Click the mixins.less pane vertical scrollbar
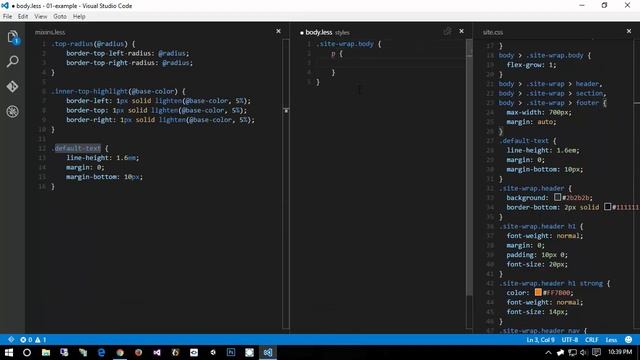 click(286, 184)
